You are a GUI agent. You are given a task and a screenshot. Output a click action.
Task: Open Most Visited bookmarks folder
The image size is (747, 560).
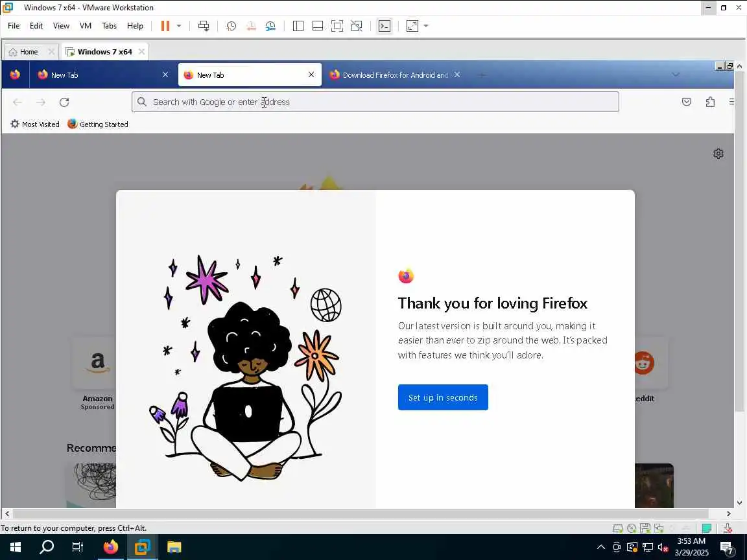pyautogui.click(x=35, y=124)
